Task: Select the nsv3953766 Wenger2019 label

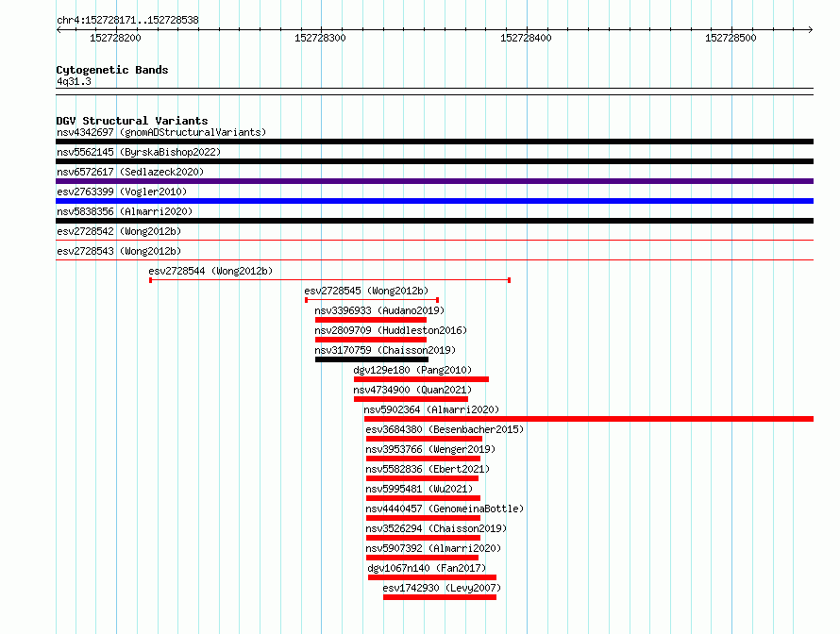Action: 430,449
